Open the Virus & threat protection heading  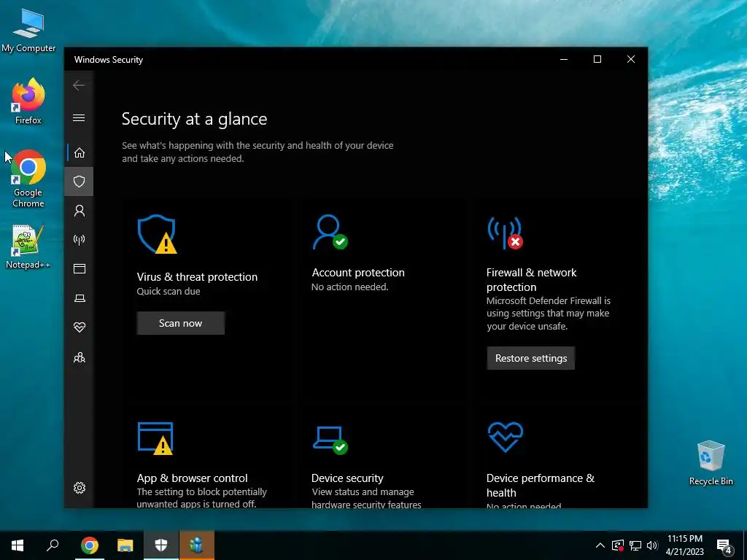pos(197,276)
